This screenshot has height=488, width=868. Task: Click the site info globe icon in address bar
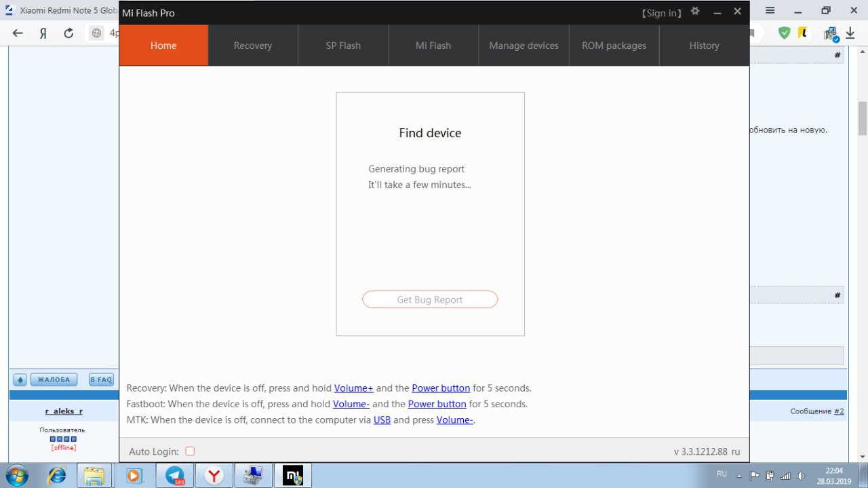click(97, 33)
